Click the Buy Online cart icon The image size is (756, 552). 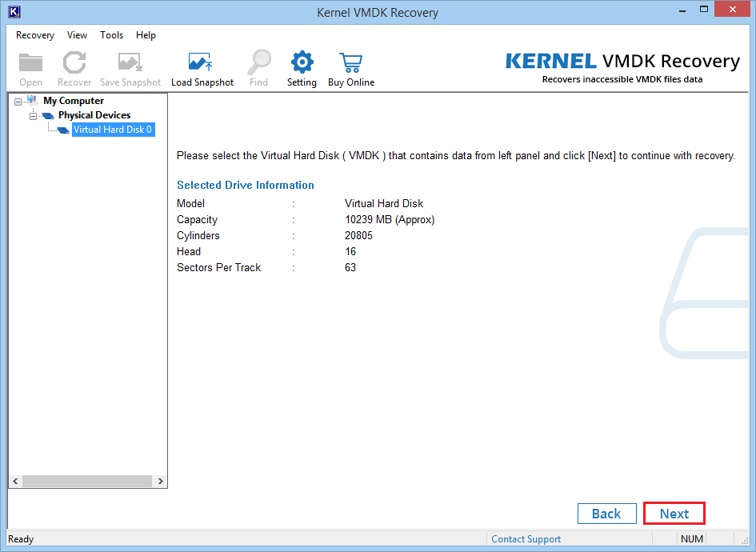tap(351, 62)
